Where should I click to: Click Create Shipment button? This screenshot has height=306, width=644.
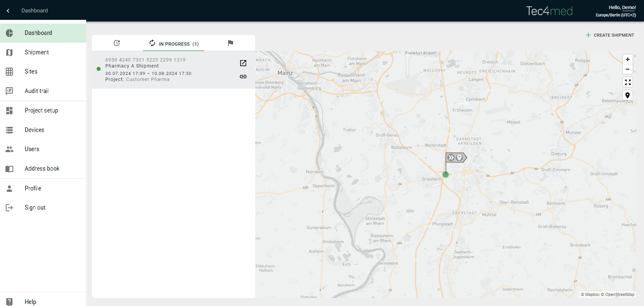coord(610,35)
